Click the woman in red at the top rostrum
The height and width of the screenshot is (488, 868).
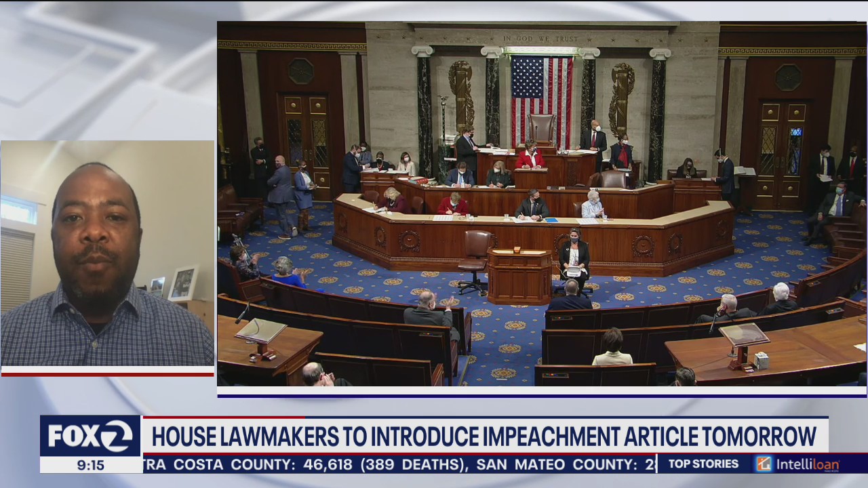point(530,157)
